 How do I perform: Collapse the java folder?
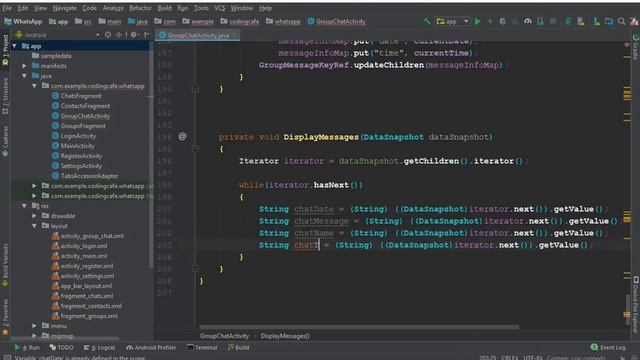click(24, 76)
